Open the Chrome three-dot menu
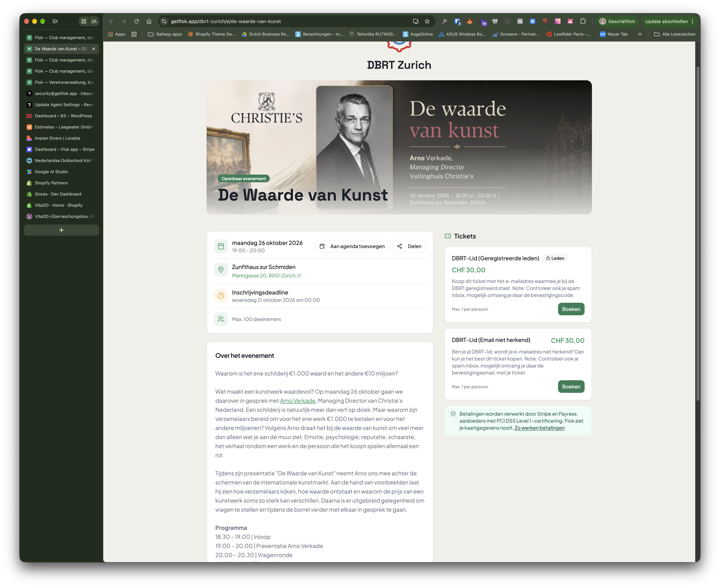 tap(693, 21)
